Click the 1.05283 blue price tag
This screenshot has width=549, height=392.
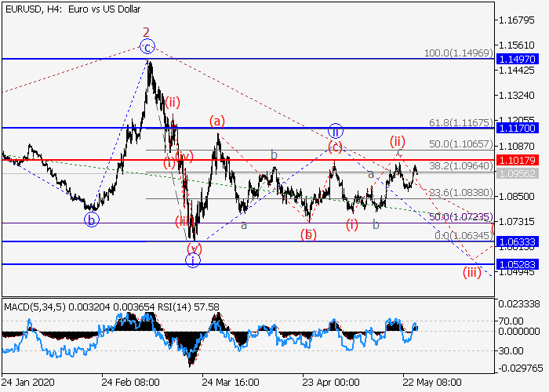tap(519, 264)
